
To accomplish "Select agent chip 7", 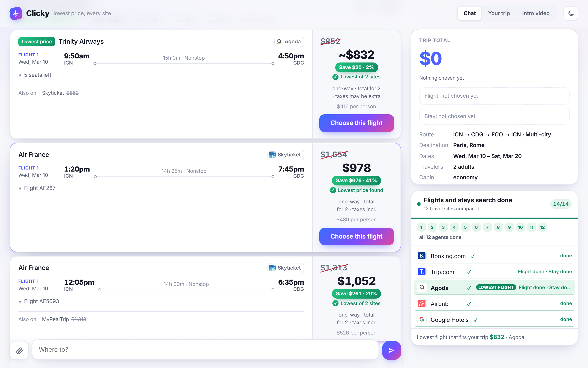I will click(x=487, y=227).
